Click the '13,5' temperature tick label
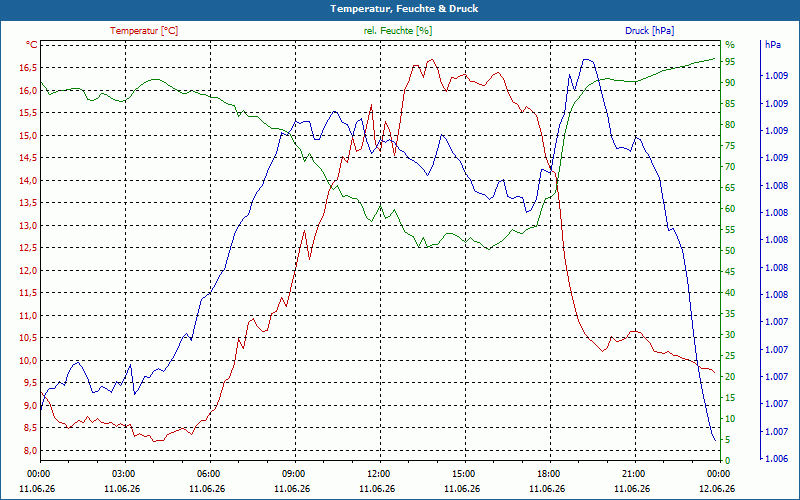 coord(28,203)
